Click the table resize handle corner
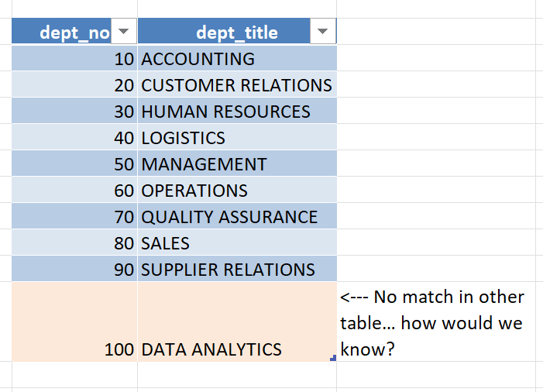 (333, 358)
